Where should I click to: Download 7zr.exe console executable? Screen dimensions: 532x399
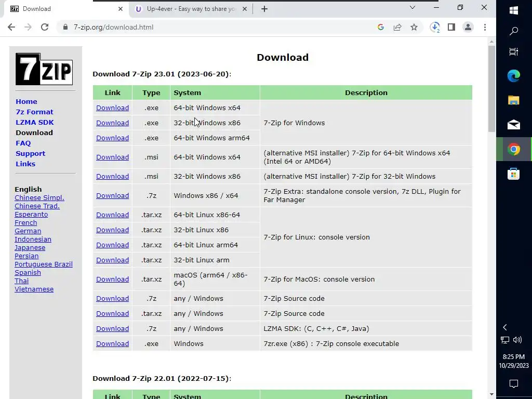click(112, 344)
